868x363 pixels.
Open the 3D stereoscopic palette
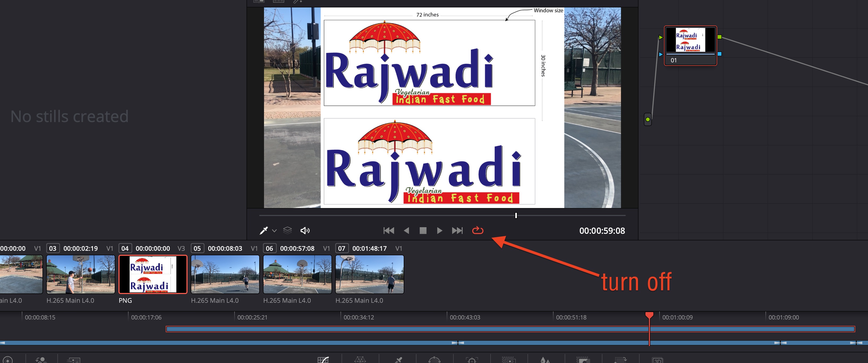pyautogui.click(x=657, y=360)
